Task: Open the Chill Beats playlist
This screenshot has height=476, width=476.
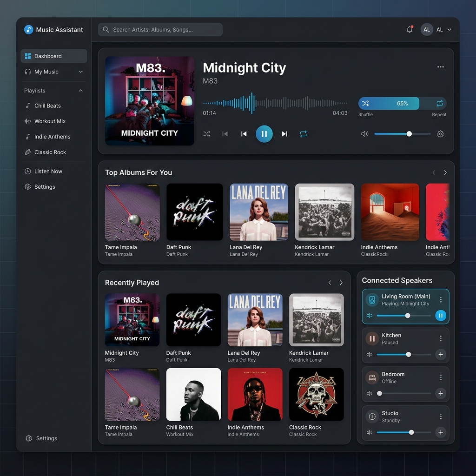Action: point(47,106)
